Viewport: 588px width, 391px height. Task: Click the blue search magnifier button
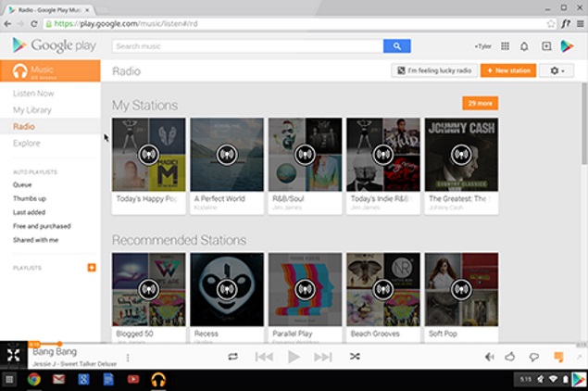396,46
